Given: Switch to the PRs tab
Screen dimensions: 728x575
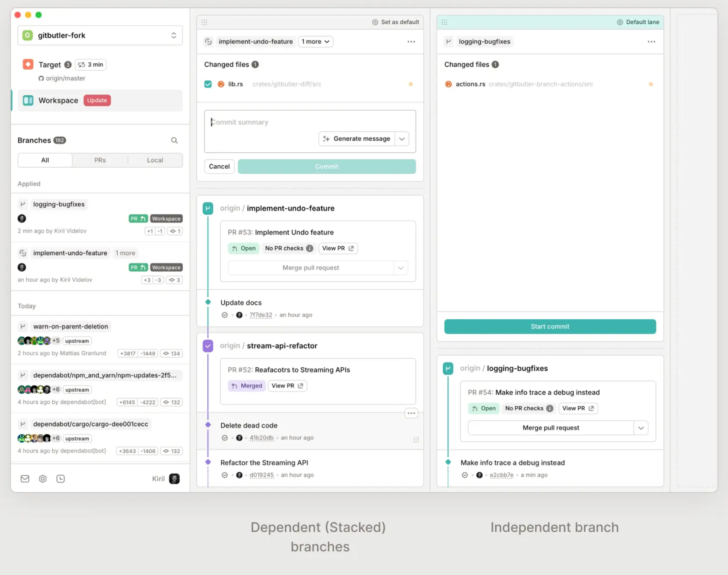Looking at the screenshot, I should click(100, 160).
